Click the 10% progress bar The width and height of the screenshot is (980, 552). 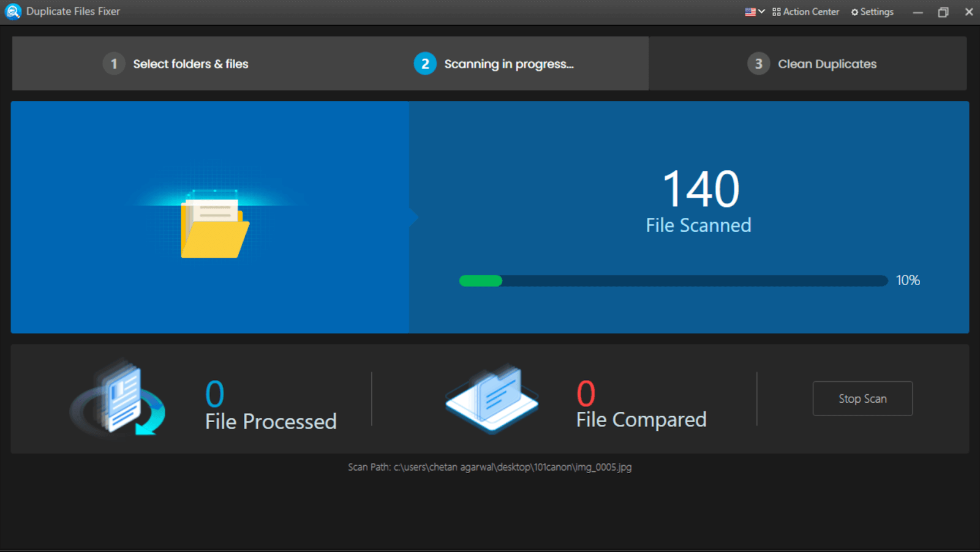click(672, 280)
